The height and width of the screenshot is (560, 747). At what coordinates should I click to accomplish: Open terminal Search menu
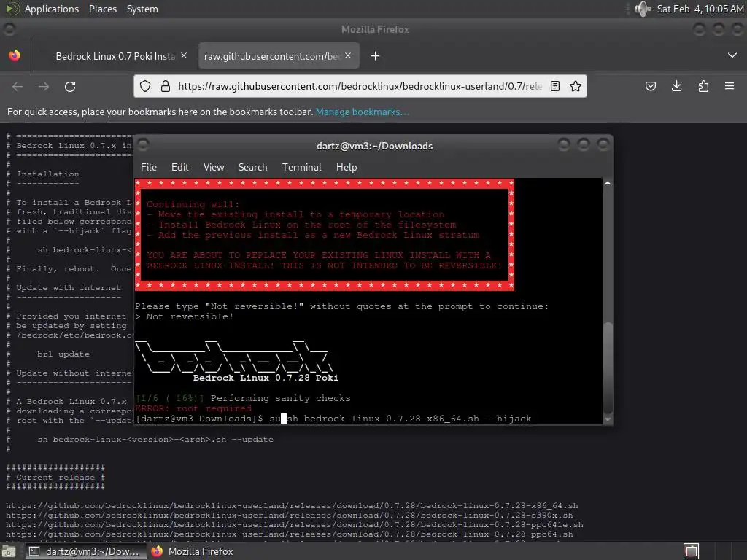(252, 167)
